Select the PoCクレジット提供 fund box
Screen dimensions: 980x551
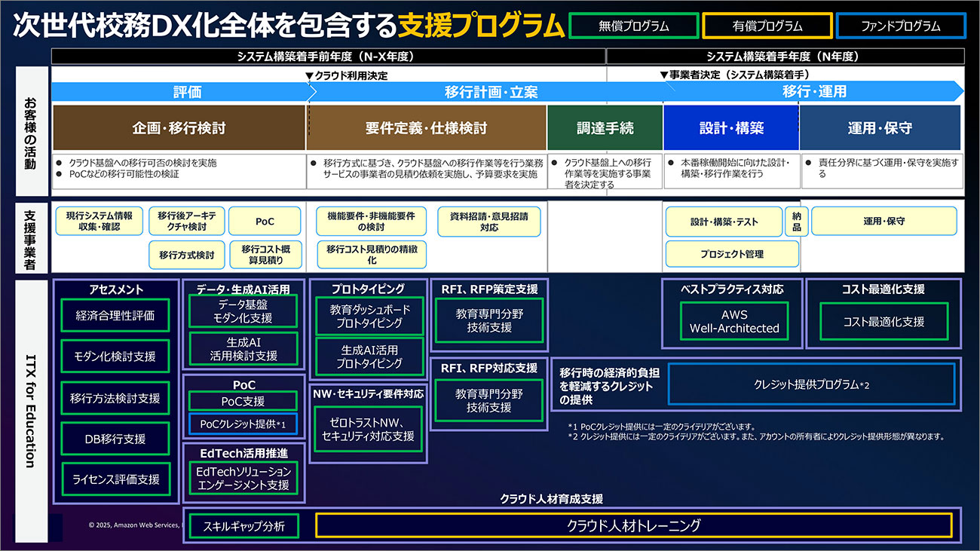click(243, 424)
